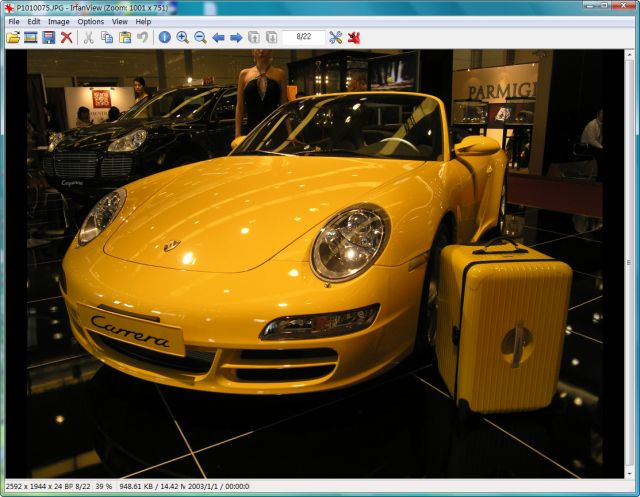Open the File menu
Viewport: 640px width, 497px height.
pyautogui.click(x=14, y=21)
